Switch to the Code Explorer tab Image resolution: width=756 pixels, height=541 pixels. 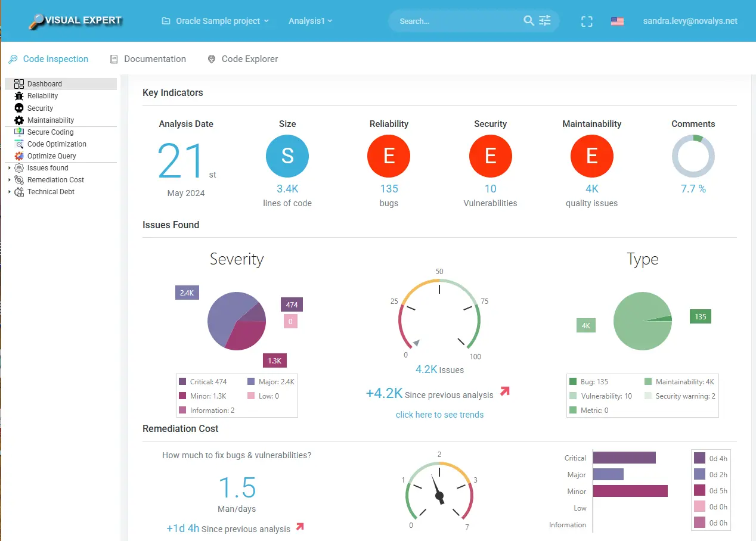pos(249,58)
